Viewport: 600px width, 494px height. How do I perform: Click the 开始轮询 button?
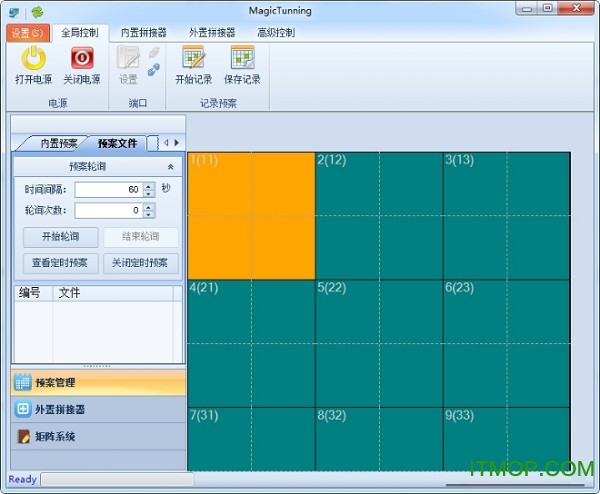click(x=61, y=237)
